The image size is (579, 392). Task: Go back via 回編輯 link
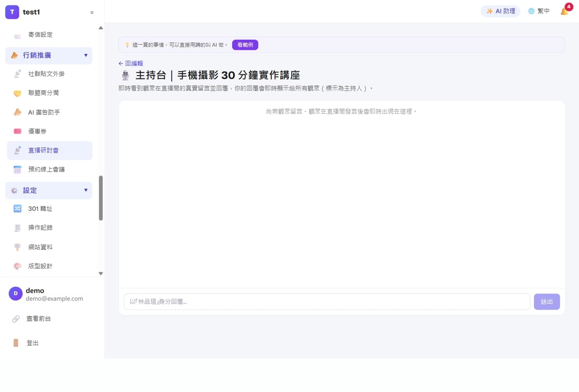coord(131,63)
